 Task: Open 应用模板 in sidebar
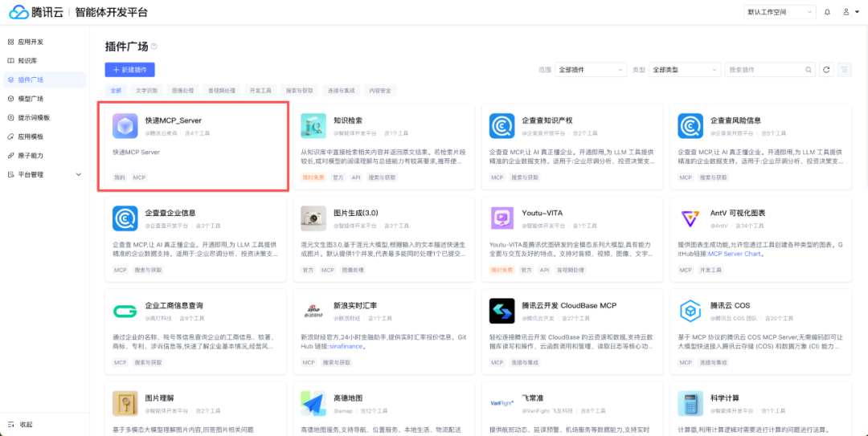pos(45,137)
